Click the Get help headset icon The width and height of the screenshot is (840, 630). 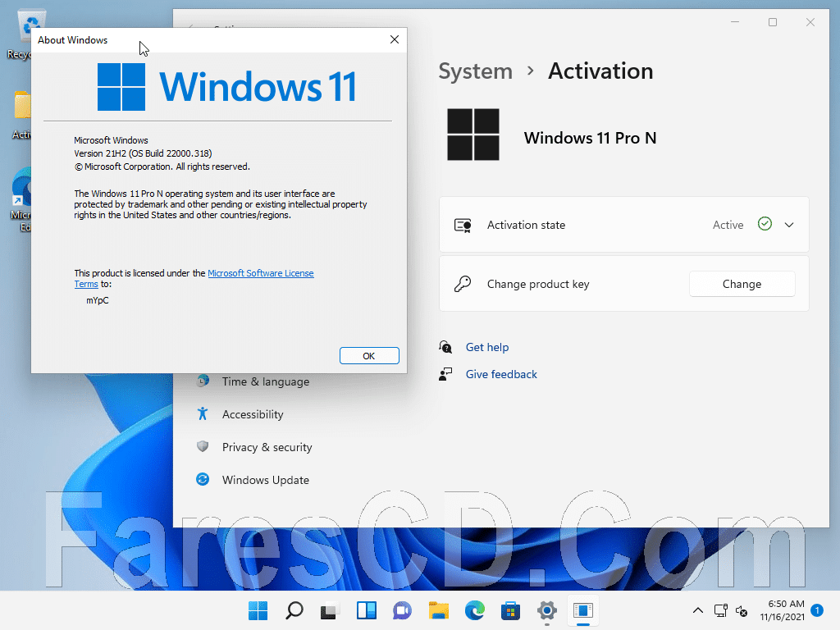[x=445, y=347]
